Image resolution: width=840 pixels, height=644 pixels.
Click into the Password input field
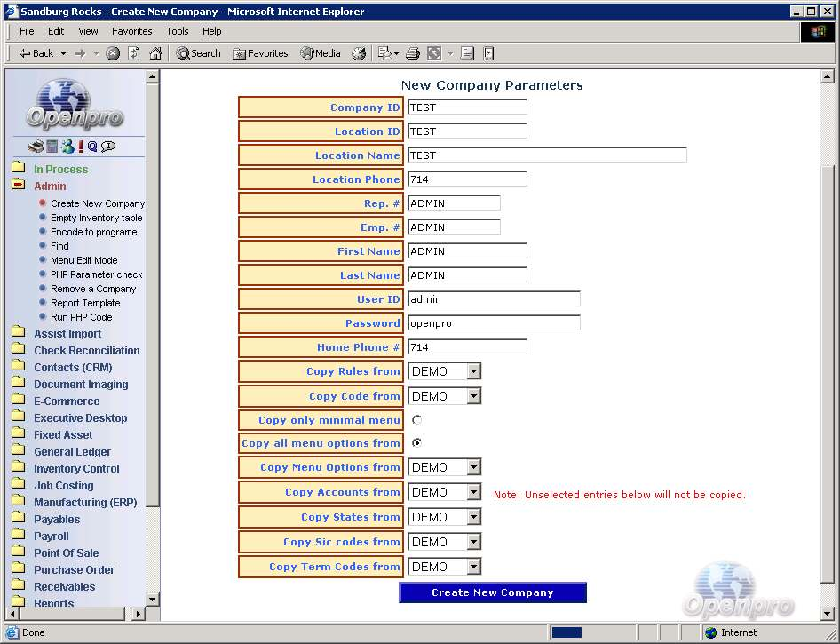(x=494, y=323)
